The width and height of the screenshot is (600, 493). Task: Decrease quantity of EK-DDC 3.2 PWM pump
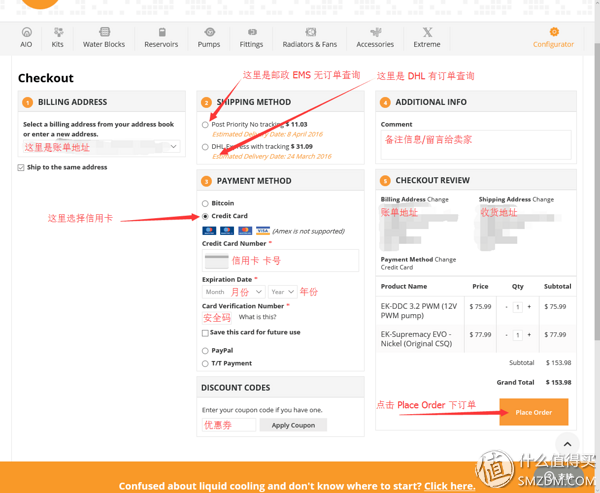pyautogui.click(x=506, y=307)
